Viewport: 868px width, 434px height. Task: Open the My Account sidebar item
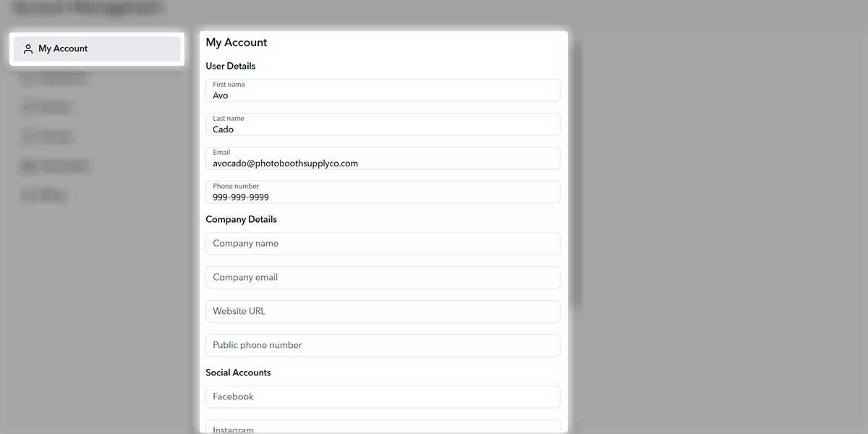coord(96,49)
